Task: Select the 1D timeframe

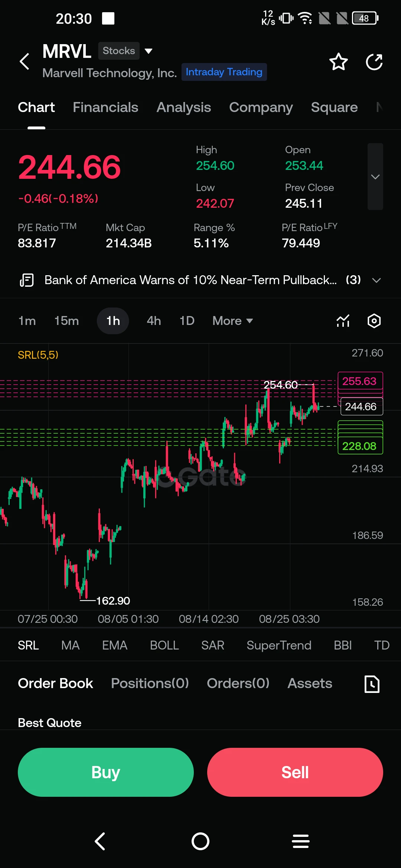Action: point(187,321)
